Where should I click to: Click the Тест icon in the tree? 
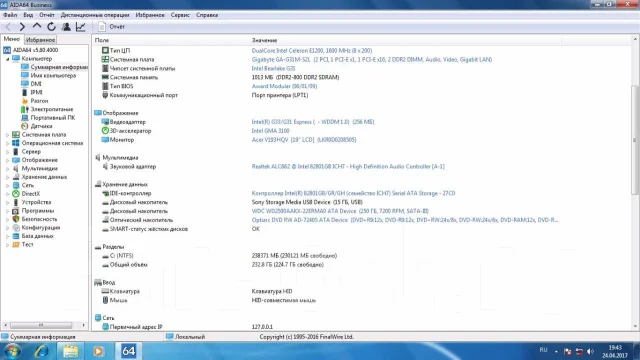click(16, 244)
